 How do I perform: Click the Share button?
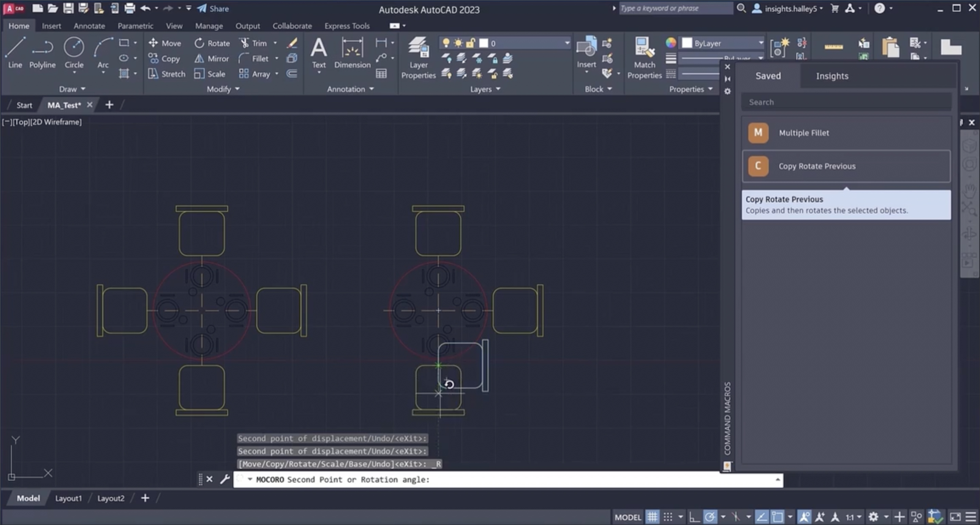click(x=213, y=9)
